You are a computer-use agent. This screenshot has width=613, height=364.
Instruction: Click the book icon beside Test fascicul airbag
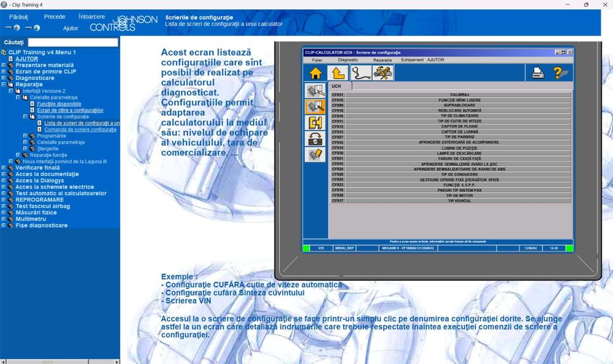(10, 206)
